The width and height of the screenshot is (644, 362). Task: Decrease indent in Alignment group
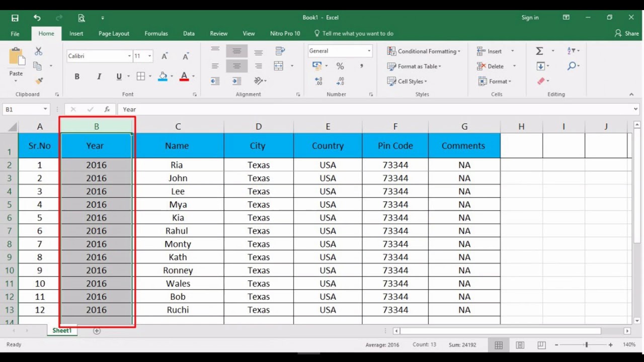click(x=215, y=80)
